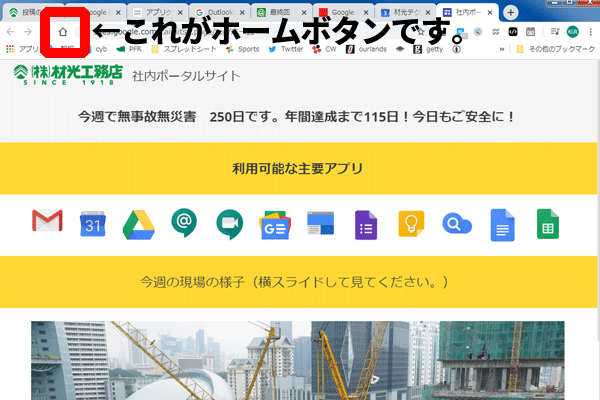Screen dimensions: 600x400
Task: Open the Google Meet video icon
Action: point(230,225)
